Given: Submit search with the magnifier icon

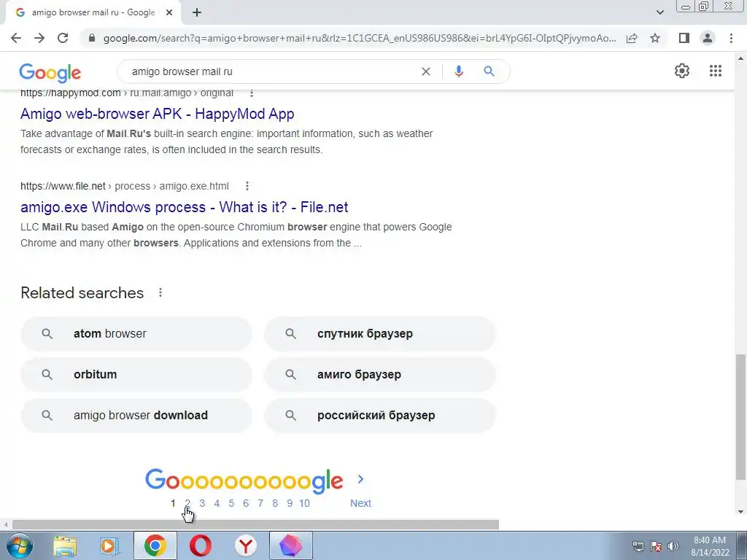Looking at the screenshot, I should point(489,71).
